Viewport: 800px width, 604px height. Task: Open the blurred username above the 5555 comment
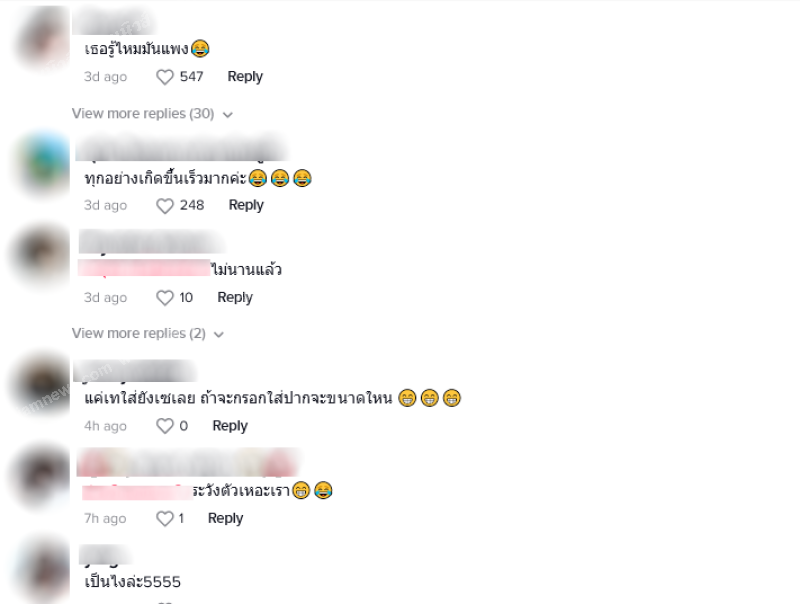tap(105, 555)
